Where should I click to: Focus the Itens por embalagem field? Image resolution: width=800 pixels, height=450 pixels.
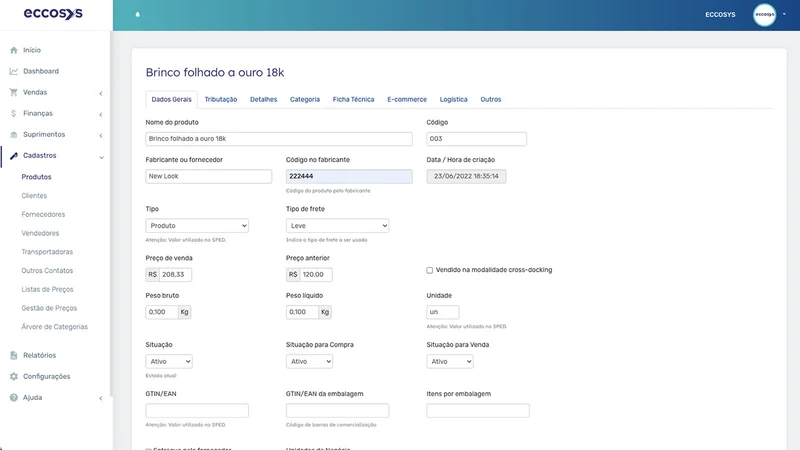[x=478, y=411]
